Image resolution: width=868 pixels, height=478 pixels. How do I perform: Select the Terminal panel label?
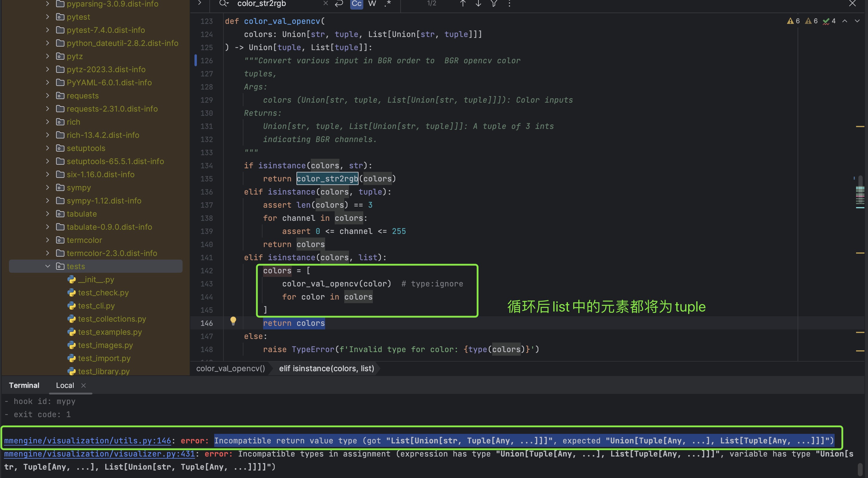pyautogui.click(x=24, y=385)
